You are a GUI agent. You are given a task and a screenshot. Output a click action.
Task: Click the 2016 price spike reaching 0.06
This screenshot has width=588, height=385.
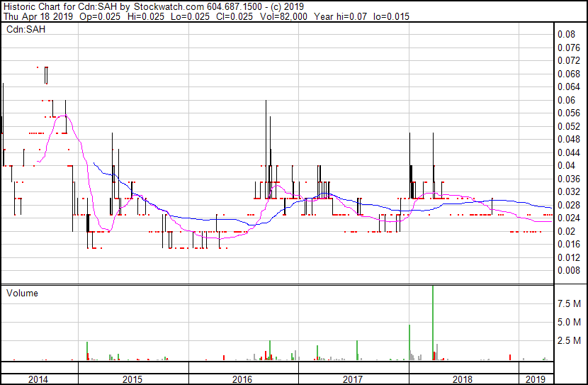click(266, 150)
